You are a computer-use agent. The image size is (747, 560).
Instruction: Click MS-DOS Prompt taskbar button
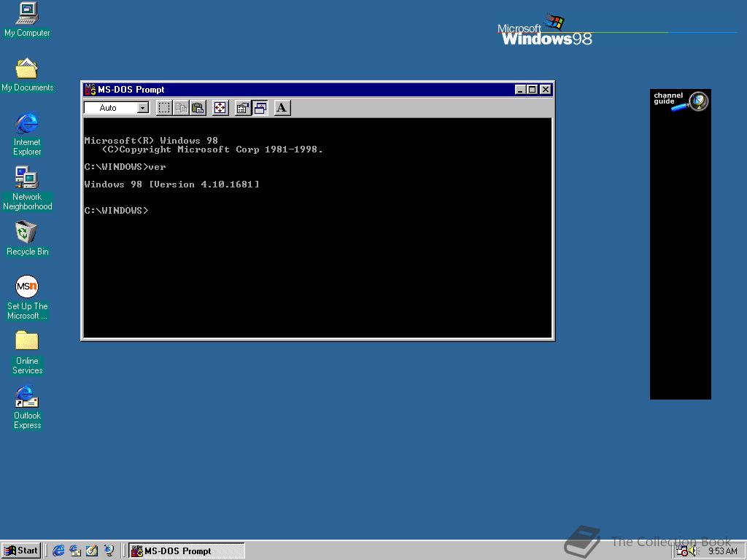[x=187, y=551]
